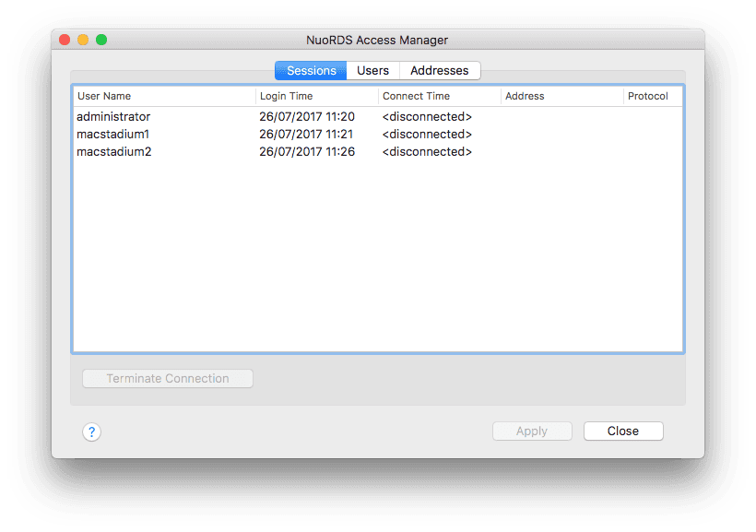Screen dimensions: 756x532
Task: Switch to the Users tab
Action: click(x=372, y=70)
